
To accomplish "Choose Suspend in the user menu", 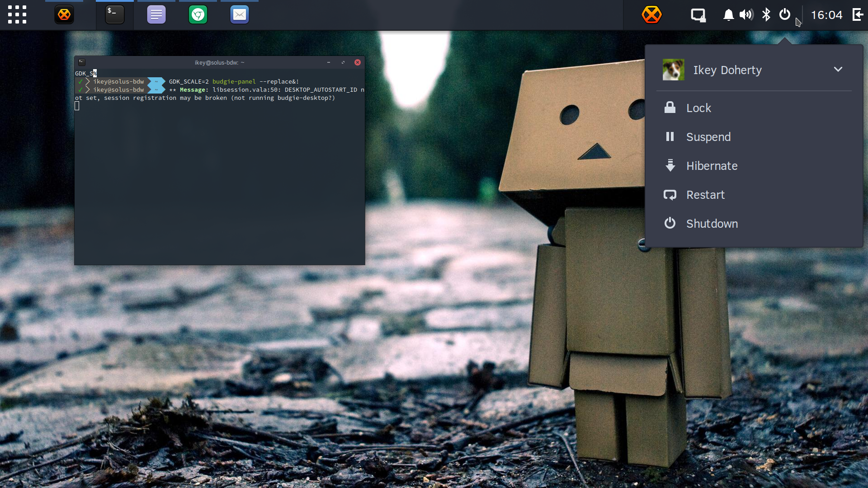I will 754,137.
